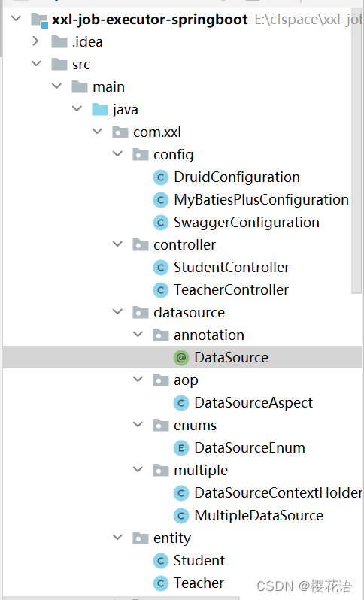This screenshot has width=364, height=600.
Task: Open DataSourceAspect class
Action: (253, 403)
